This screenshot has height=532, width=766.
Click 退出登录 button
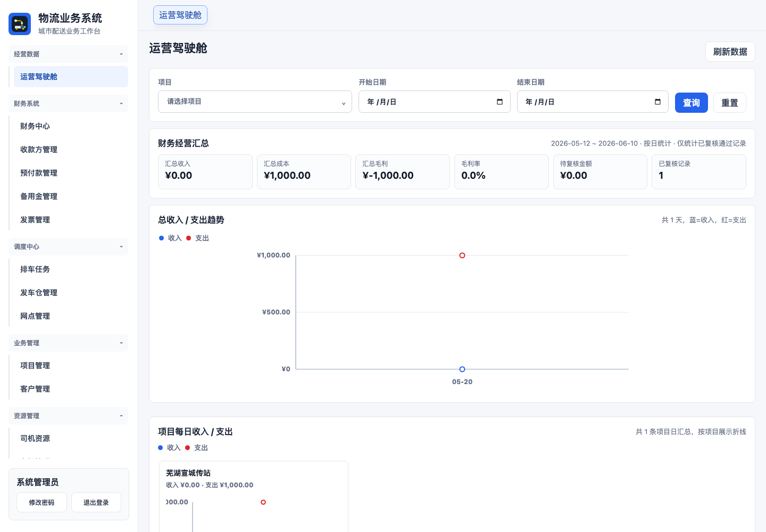click(96, 502)
